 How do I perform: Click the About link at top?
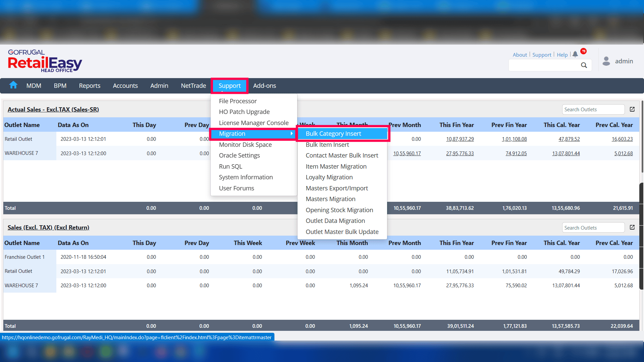coord(520,55)
